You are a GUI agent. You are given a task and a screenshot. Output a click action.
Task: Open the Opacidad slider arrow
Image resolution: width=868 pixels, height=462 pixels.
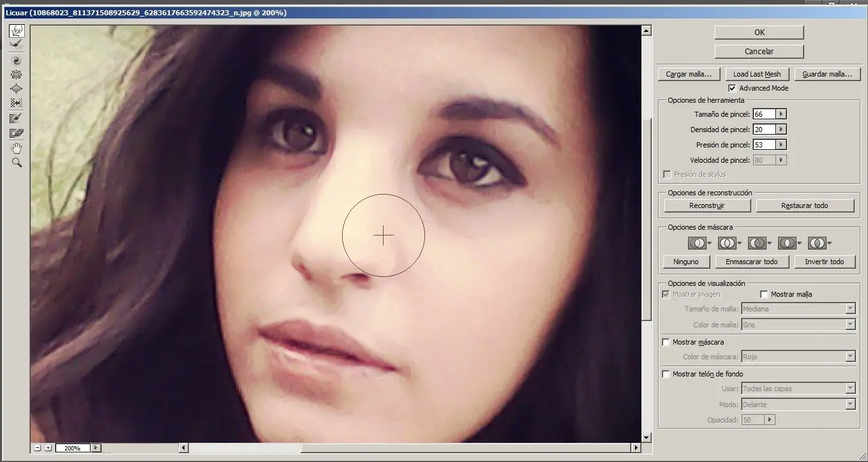click(x=770, y=420)
